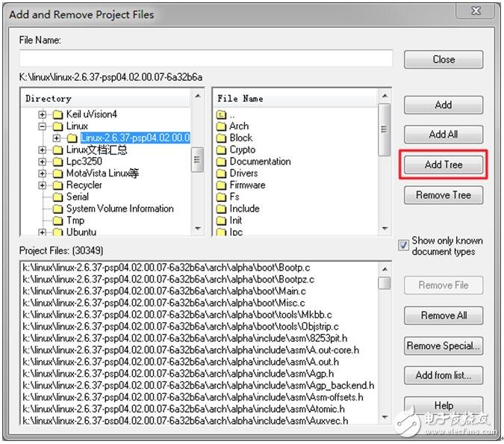The width and height of the screenshot is (504, 444).
Task: Select the Drivers folder icon
Action: [221, 173]
